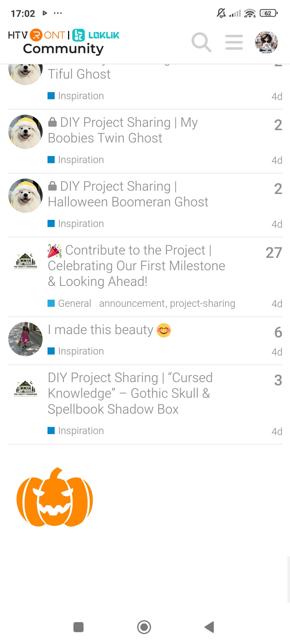Open 'Celebrating Our First Milestone' topic
This screenshot has height=644, width=290.
(136, 265)
